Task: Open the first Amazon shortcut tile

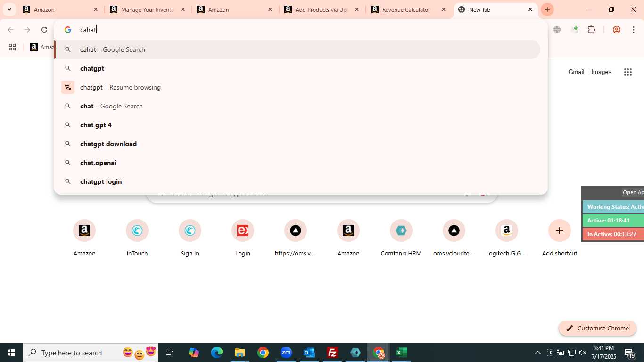Action: tap(84, 239)
